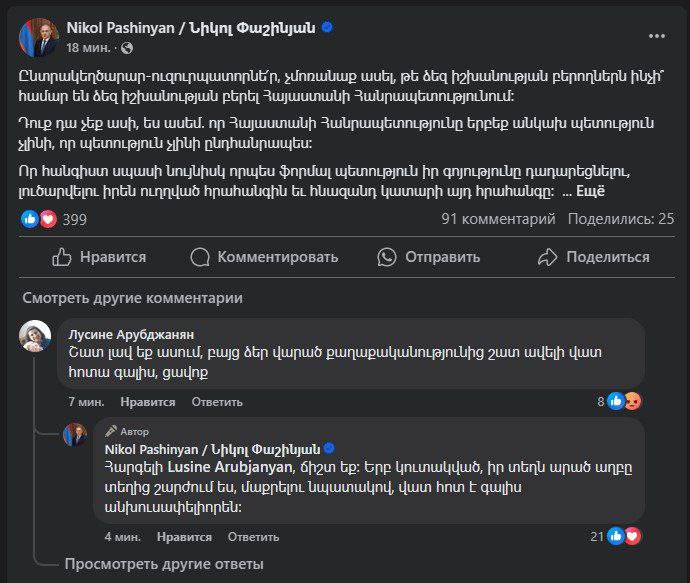This screenshot has width=690, height=583.
Task: Open Лусине Арубджанян's profile picture
Action: point(35,336)
